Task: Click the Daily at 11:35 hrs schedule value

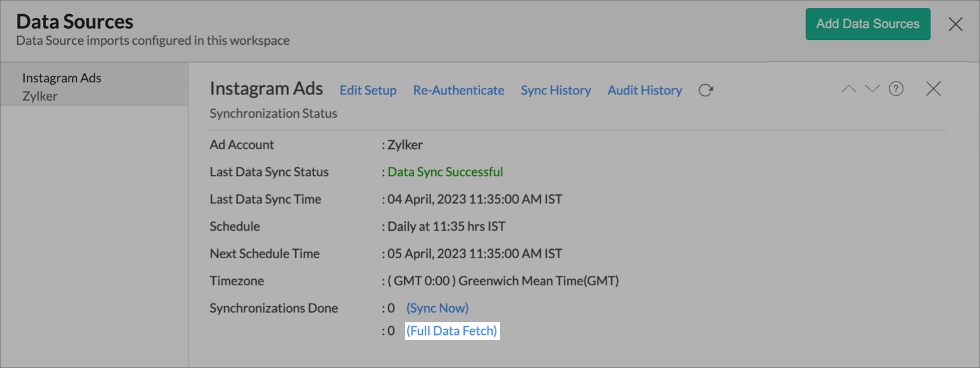Action: click(447, 226)
